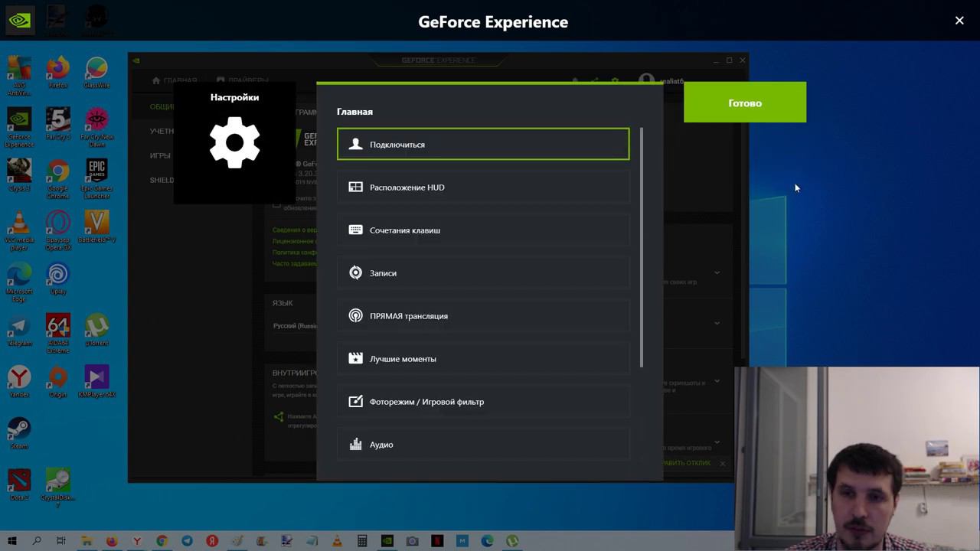Open Netflix from the taskbar
This screenshot has width=980, height=551.
tap(437, 541)
